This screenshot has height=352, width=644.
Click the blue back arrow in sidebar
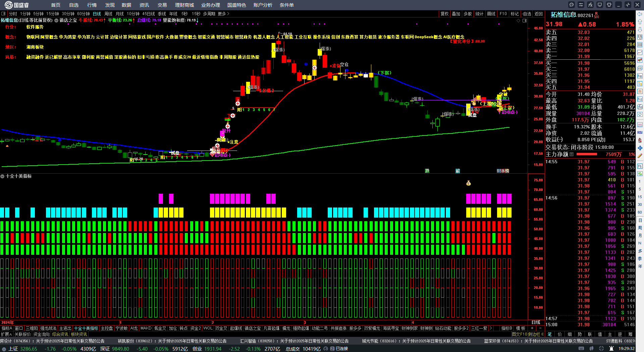pos(640,14)
